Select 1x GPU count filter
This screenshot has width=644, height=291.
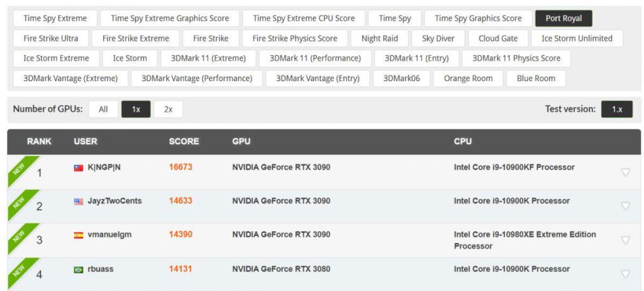point(136,109)
